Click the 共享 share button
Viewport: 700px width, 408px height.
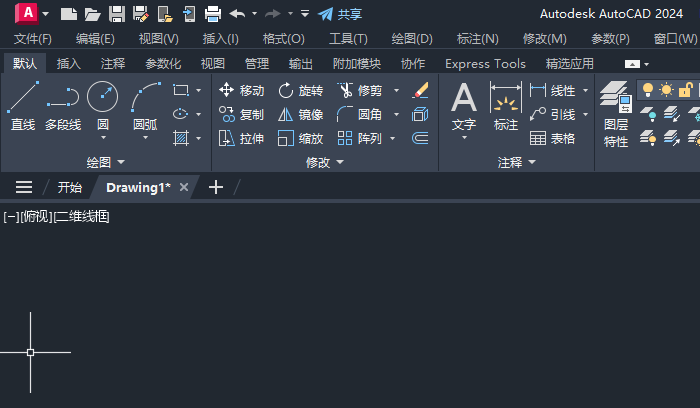[340, 14]
